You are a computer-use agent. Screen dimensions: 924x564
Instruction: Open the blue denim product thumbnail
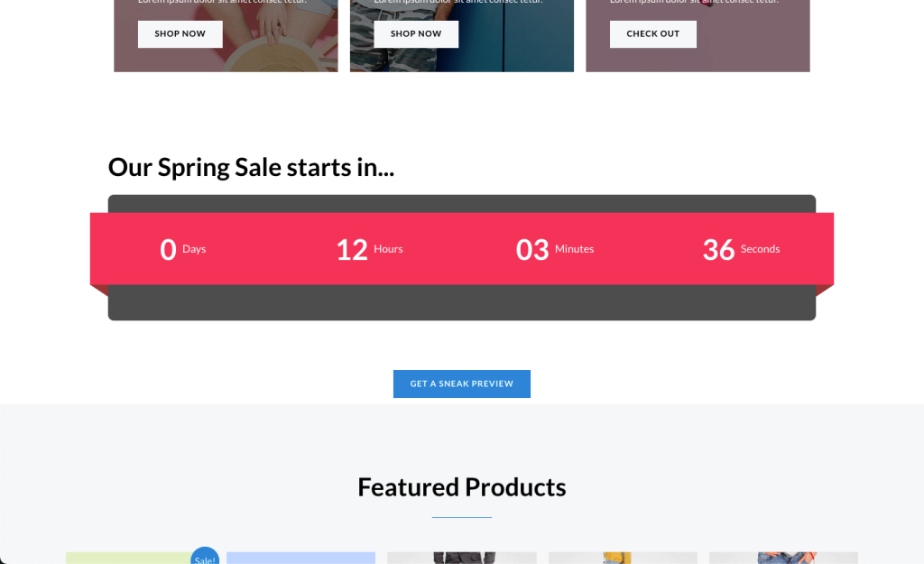coord(783,558)
